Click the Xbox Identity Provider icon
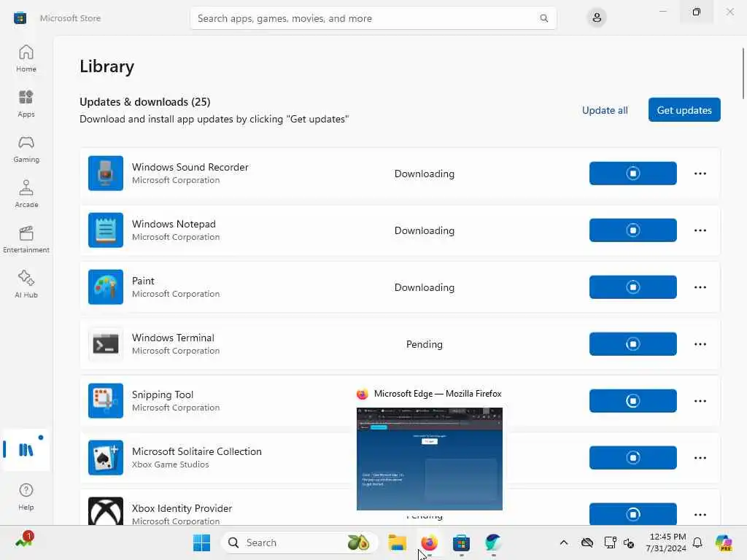This screenshot has width=747, height=560. (106, 511)
